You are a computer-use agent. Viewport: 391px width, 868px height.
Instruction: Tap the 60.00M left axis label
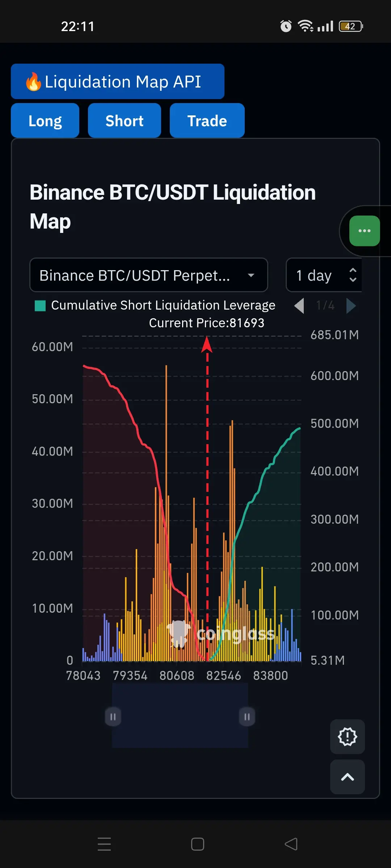pyautogui.click(x=52, y=347)
